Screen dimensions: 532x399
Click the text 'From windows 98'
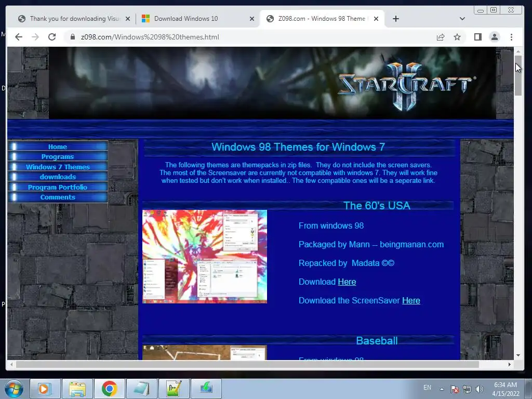331,225
